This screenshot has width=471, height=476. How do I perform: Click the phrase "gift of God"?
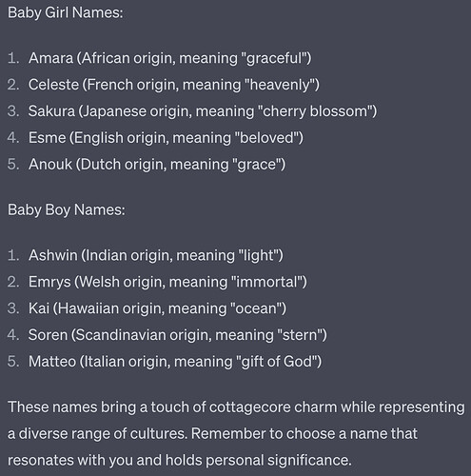click(x=277, y=362)
